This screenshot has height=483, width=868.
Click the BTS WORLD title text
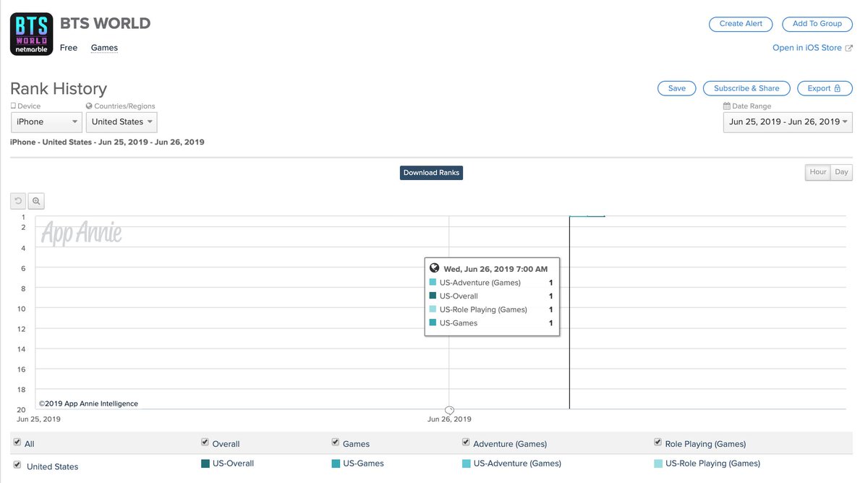(x=105, y=23)
